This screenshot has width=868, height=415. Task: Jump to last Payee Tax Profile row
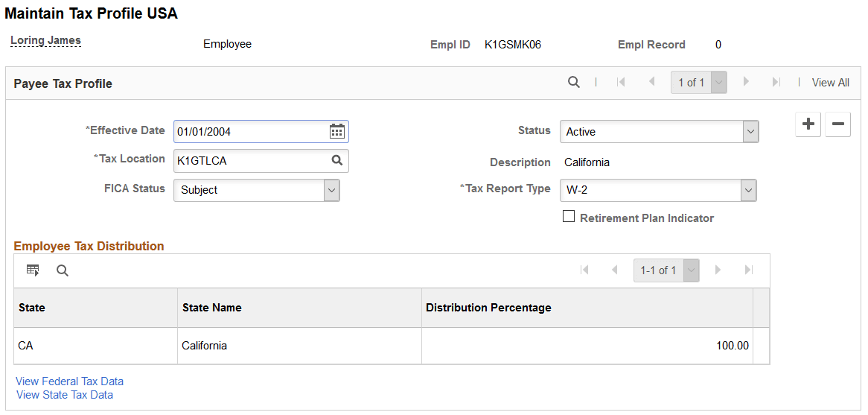pos(776,83)
